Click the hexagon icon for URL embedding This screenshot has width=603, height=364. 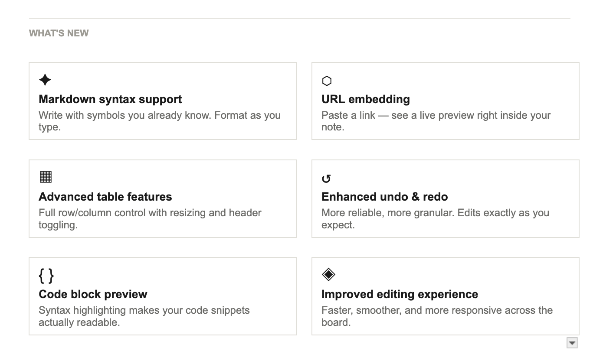(327, 81)
